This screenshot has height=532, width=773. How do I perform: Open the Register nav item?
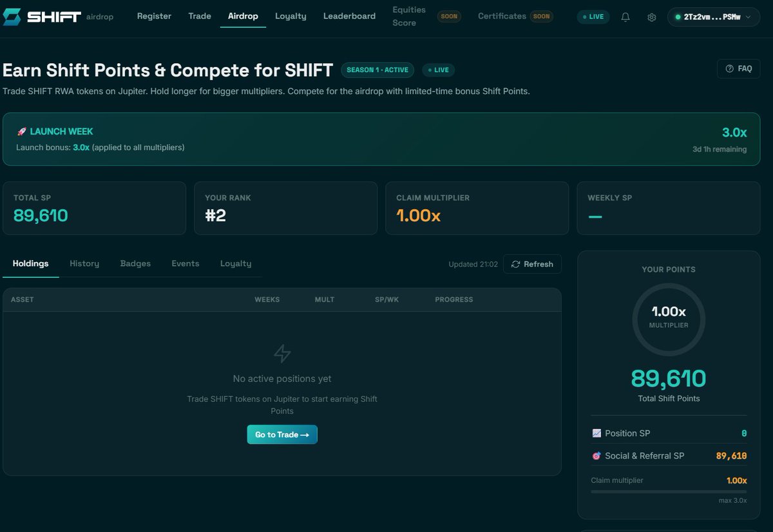click(154, 16)
